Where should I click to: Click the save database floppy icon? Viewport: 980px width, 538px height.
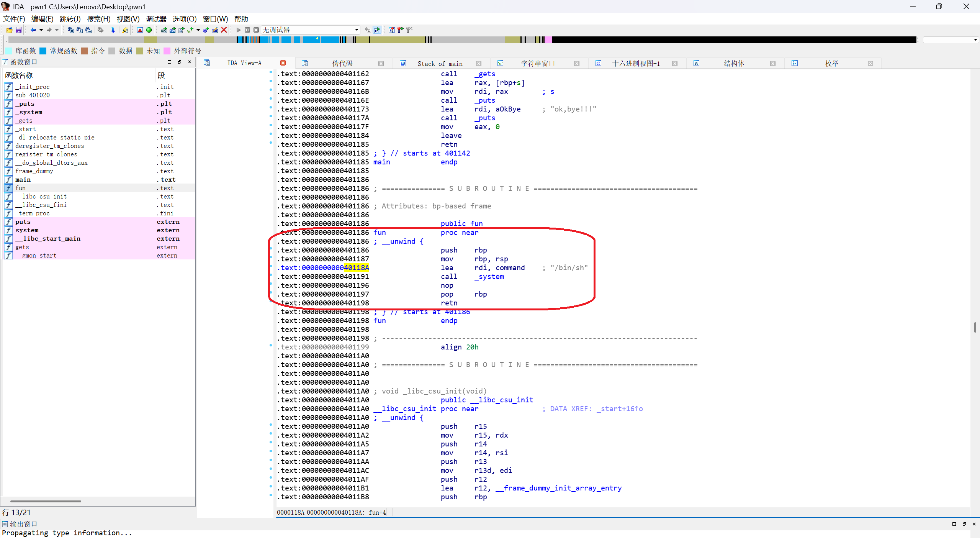pos(18,30)
